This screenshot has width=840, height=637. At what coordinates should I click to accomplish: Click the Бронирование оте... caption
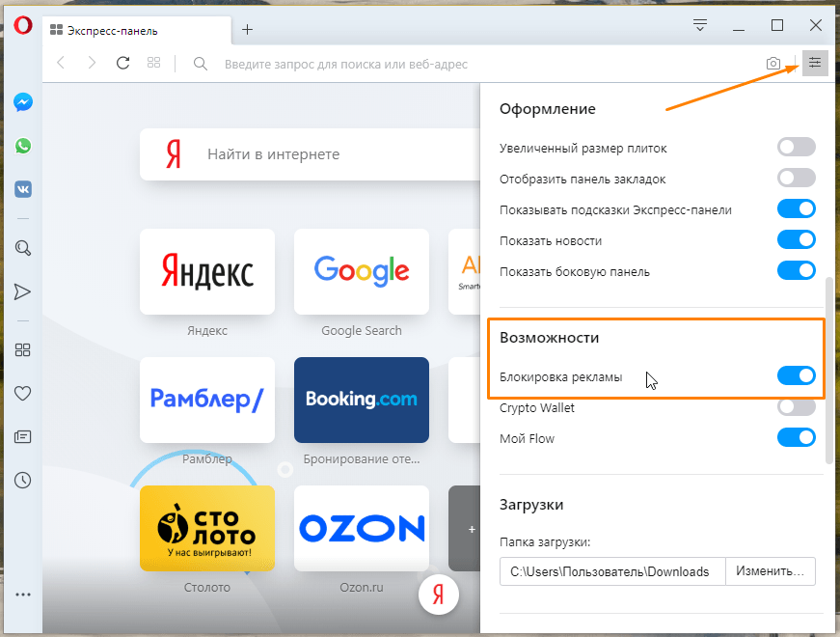point(362,459)
